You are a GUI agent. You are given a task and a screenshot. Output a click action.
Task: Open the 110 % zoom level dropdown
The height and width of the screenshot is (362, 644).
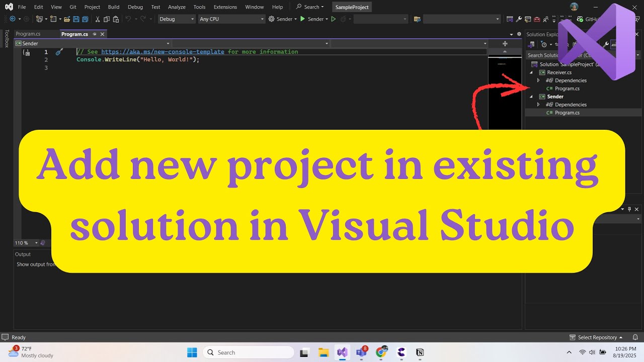point(26,243)
